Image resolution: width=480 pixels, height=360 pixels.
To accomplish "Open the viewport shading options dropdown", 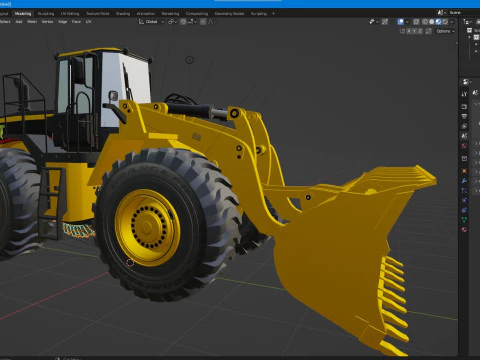I will pyautogui.click(x=452, y=22).
